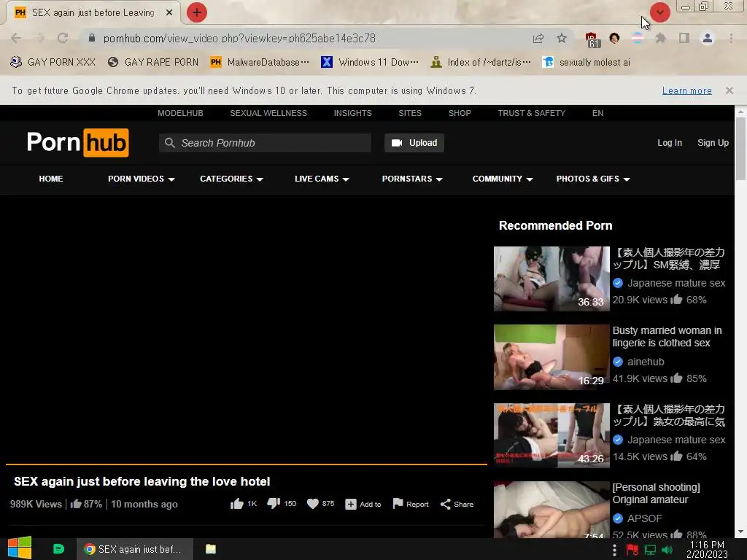
Task: Open the Windows Start menu
Action: tap(20, 548)
